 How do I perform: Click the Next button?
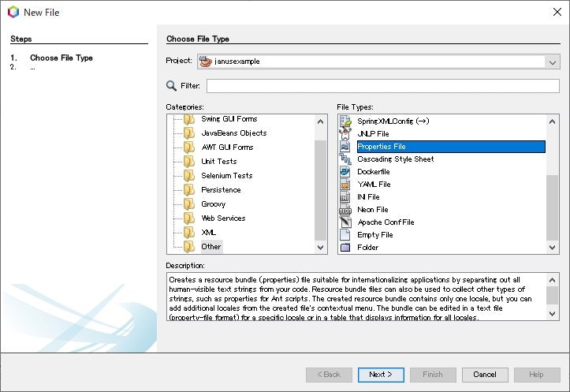point(381,375)
